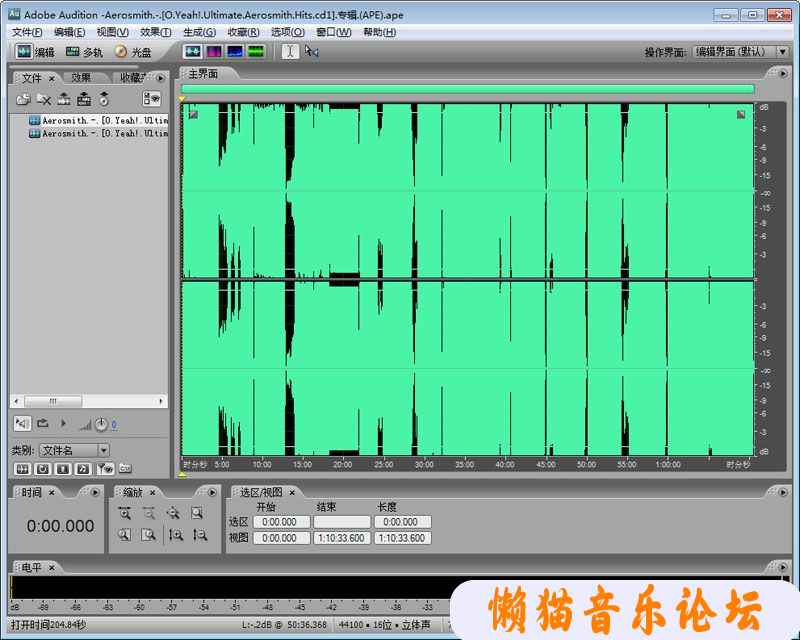Screen dimensions: 800x640
Task: Click the edit file CD icon
Action: pos(104,99)
